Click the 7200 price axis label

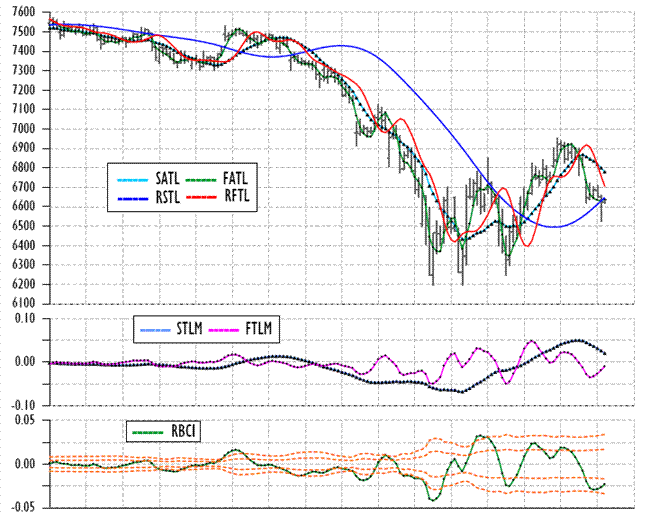[24, 90]
